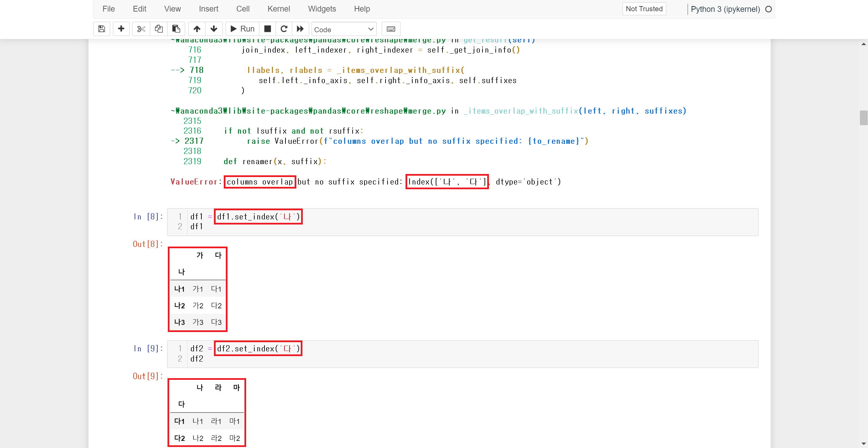Click the scrollbar down arrow
The height and width of the screenshot is (448, 868).
tap(863, 444)
